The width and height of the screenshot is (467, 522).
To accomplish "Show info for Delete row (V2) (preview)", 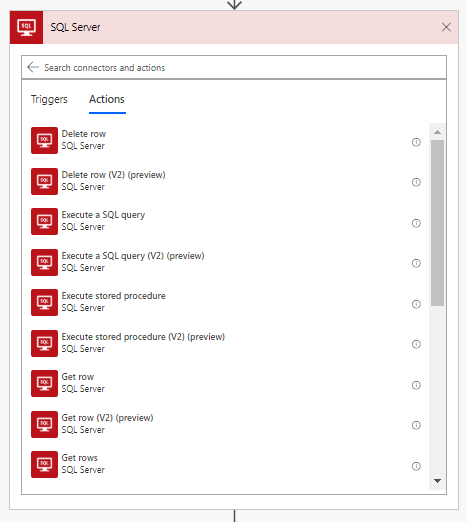I will 416,182.
